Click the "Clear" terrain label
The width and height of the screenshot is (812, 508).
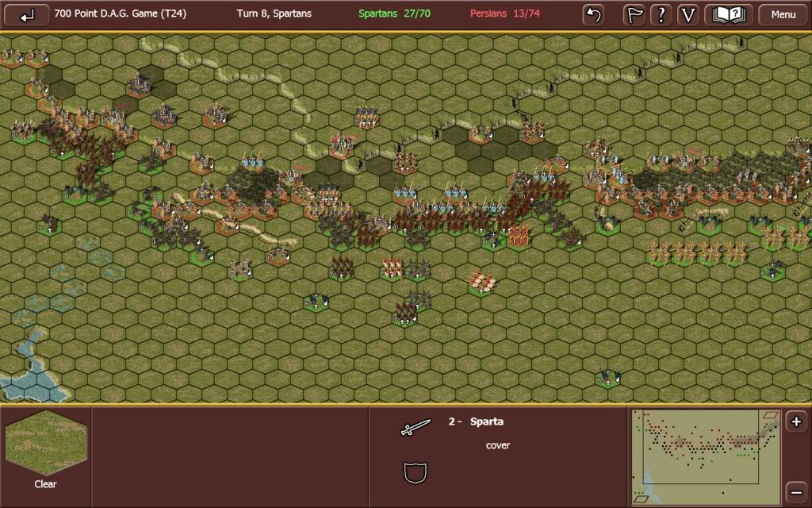tap(45, 484)
